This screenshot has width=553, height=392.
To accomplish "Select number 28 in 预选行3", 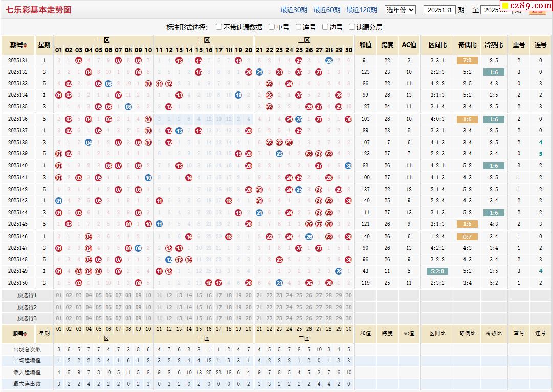I will [329, 318].
